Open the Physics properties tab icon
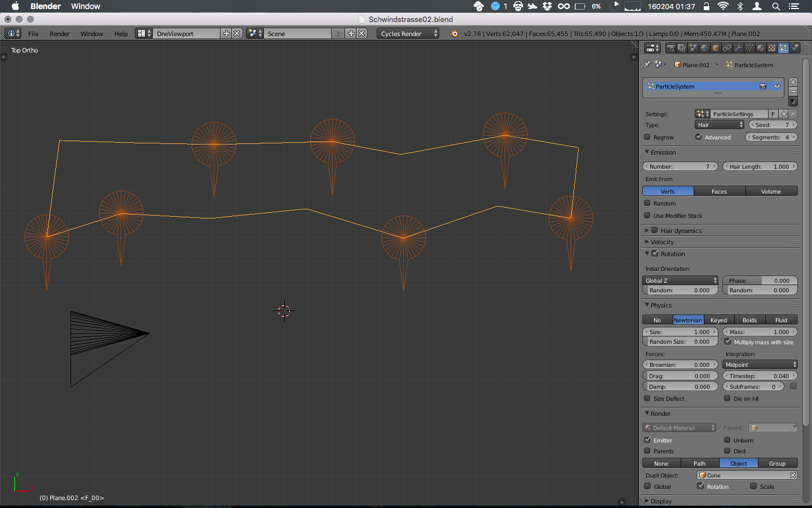Viewport: 812px width, 508px height. click(x=795, y=48)
